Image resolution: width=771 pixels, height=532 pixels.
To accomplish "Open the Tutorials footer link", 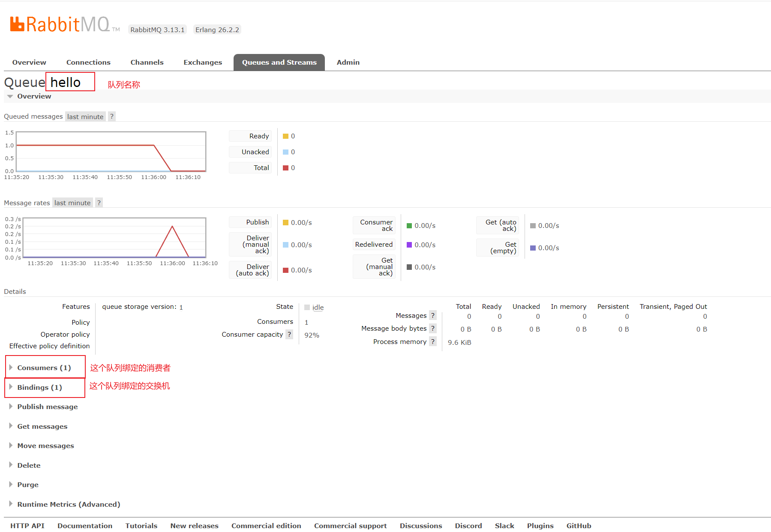I will coord(141,526).
